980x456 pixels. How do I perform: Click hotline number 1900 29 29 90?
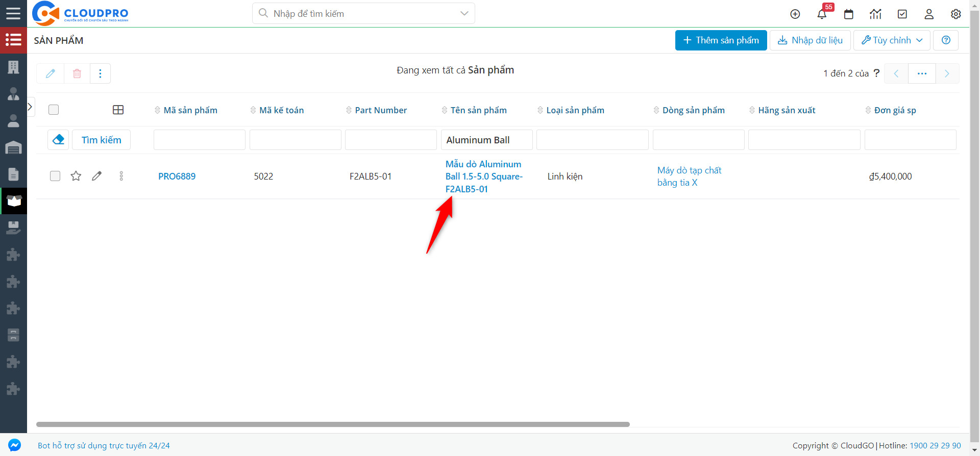935,445
